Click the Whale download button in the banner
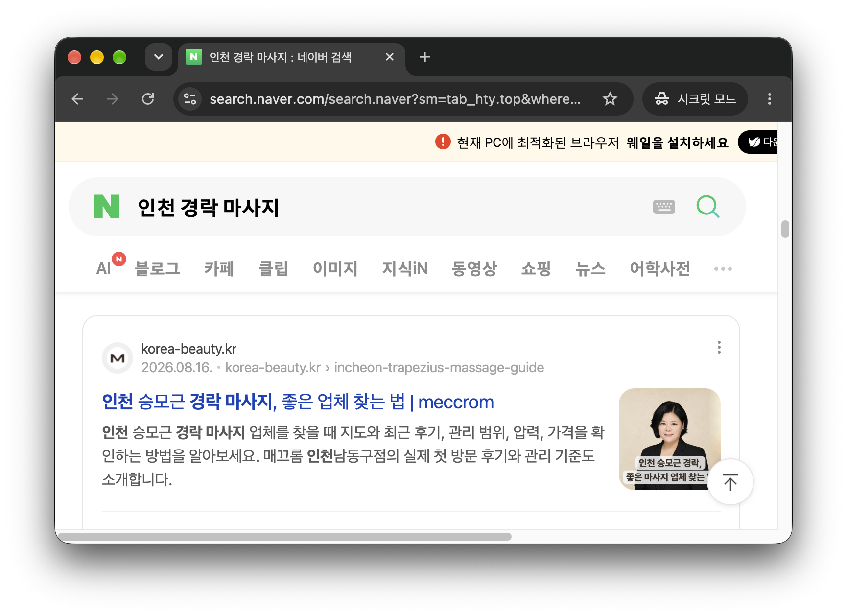Image resolution: width=847 pixels, height=616 pixels. tap(758, 142)
